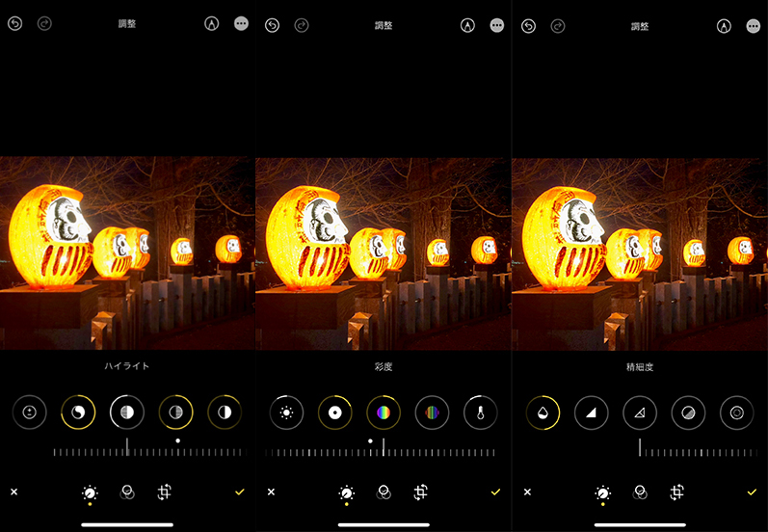The image size is (768, 532).
Task: Undo the last edit in 彩度 screen
Action: (272, 25)
